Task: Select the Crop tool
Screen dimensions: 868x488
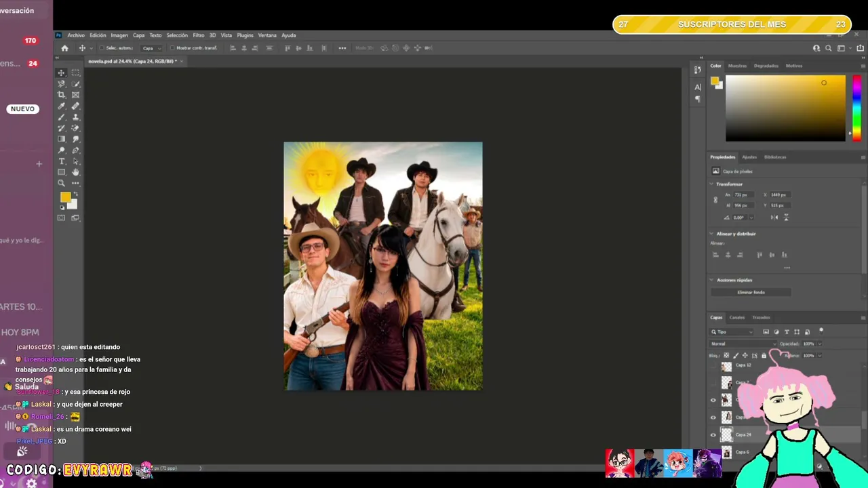Action: click(62, 95)
